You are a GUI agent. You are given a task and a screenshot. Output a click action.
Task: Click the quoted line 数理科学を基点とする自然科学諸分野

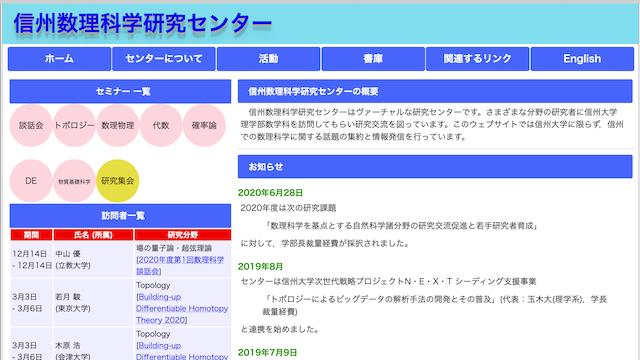point(401,226)
